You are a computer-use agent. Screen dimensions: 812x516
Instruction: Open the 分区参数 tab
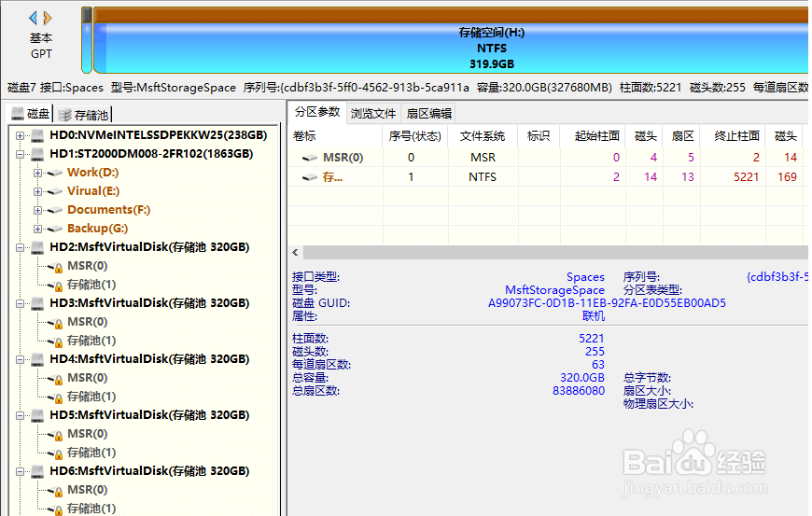[317, 112]
